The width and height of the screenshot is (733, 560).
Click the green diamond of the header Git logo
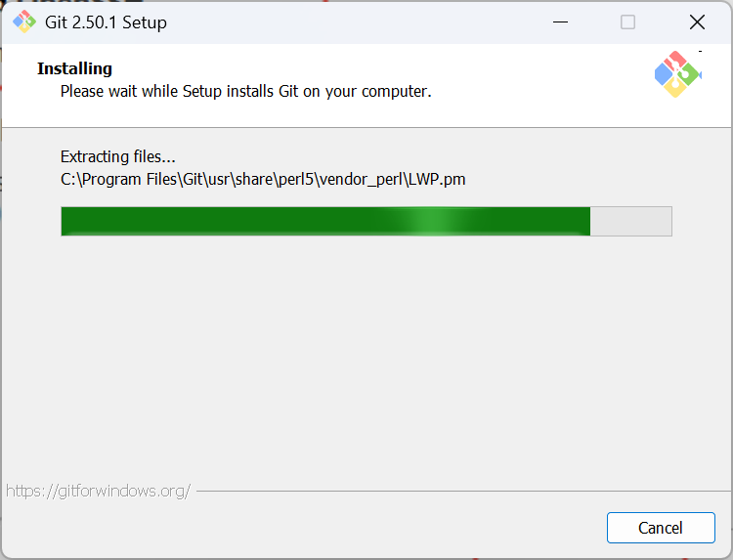point(689,73)
